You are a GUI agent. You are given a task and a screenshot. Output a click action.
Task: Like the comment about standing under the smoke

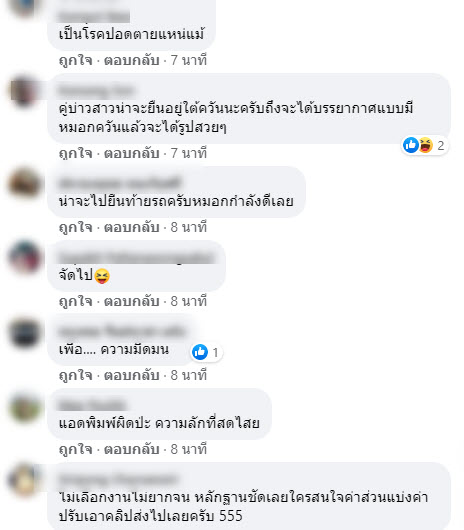point(75,153)
